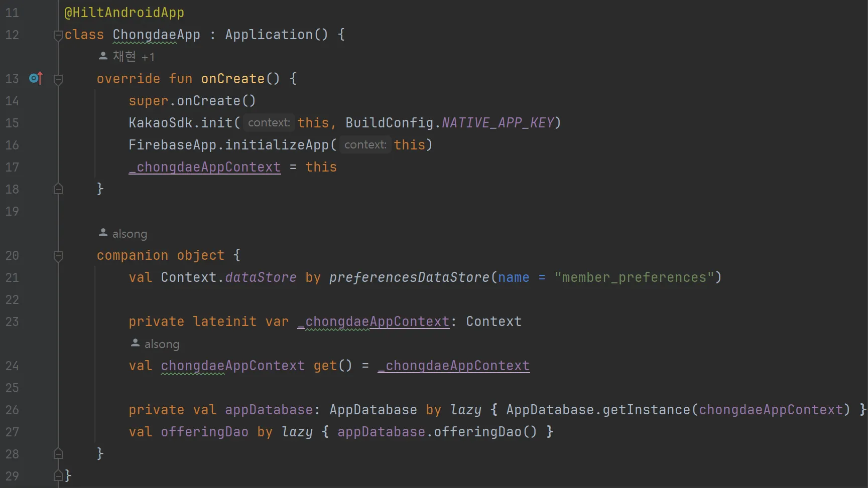Click the KakaoSdk identifier
This screenshot has width=868, height=488.
pos(161,123)
